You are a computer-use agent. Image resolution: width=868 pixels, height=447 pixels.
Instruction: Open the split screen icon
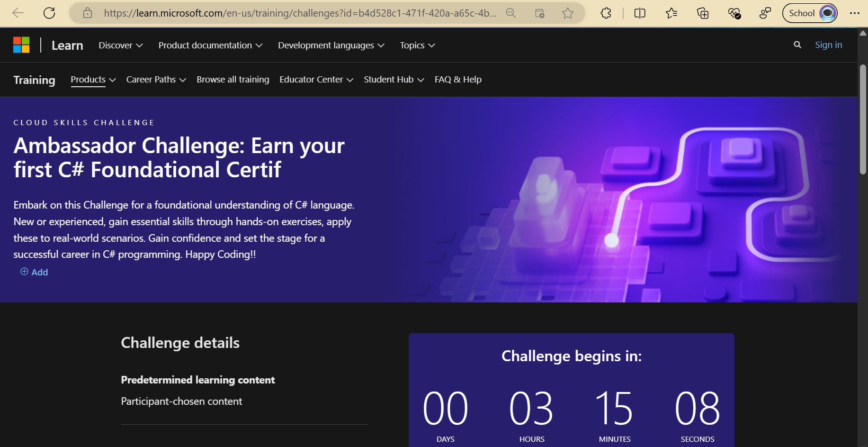[x=639, y=13]
